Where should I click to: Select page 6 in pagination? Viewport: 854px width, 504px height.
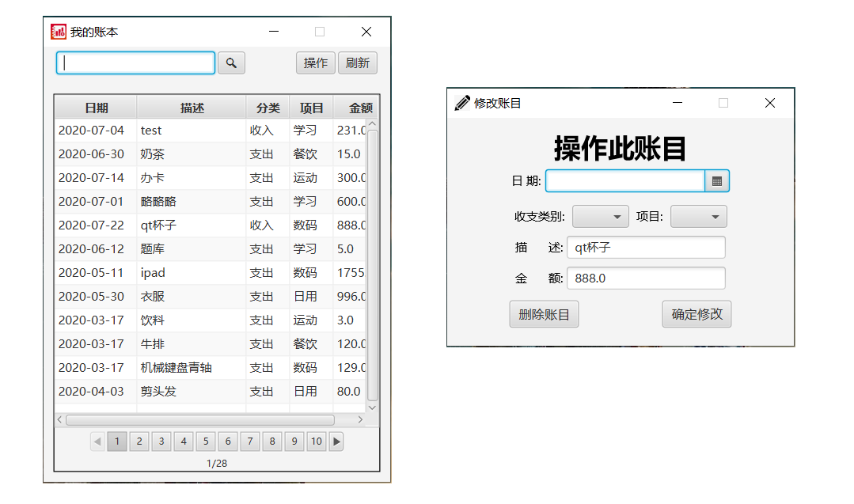[228, 441]
